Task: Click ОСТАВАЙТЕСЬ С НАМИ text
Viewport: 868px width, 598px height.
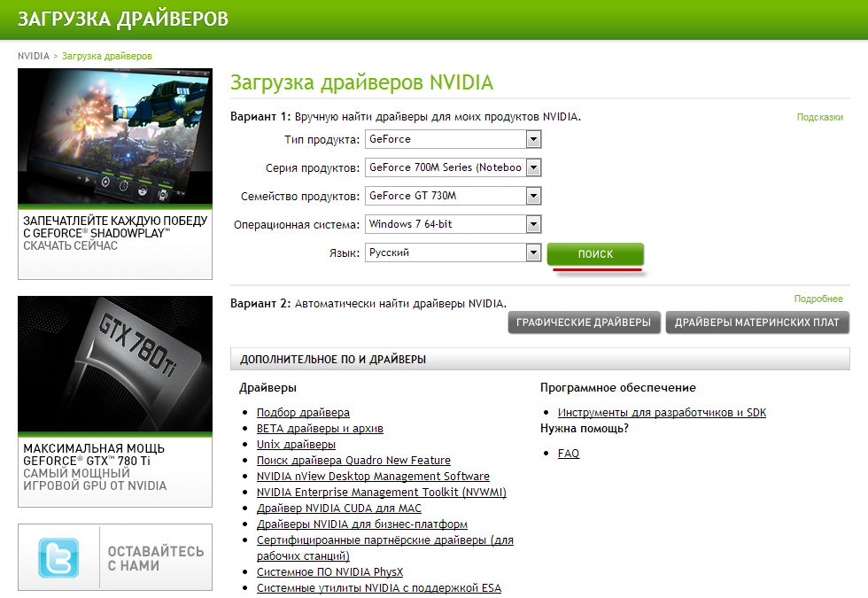Action: [x=156, y=558]
